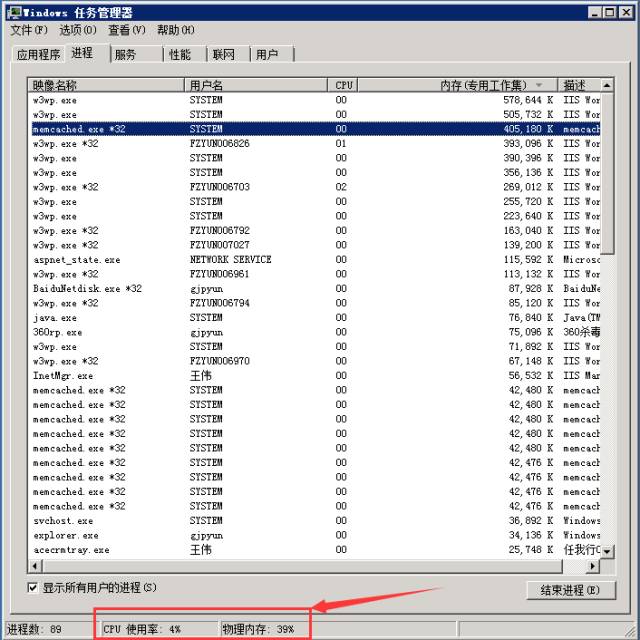Image resolution: width=640 pixels, height=640 pixels.
Task: Open the 文件(F) menu
Action: coord(28,30)
